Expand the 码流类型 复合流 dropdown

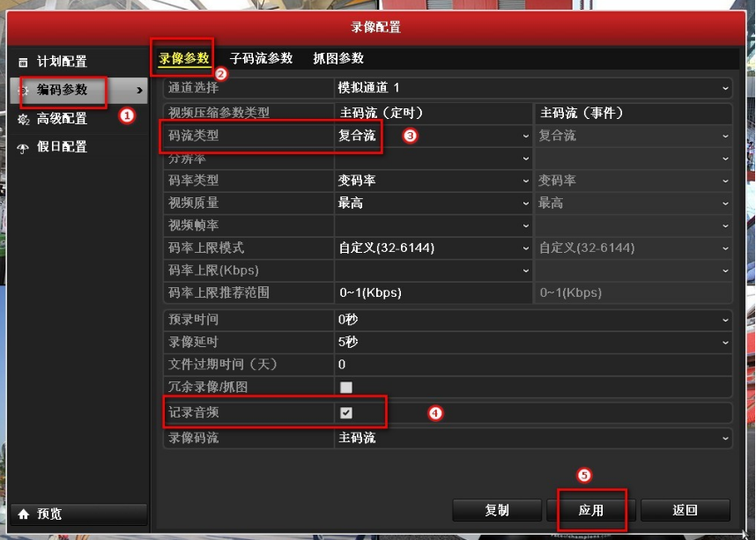pos(434,136)
